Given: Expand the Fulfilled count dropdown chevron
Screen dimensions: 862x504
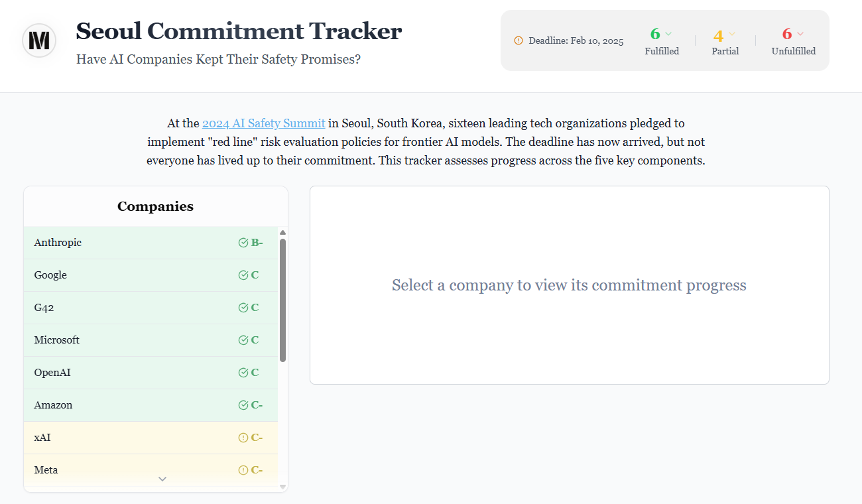Looking at the screenshot, I should [668, 34].
